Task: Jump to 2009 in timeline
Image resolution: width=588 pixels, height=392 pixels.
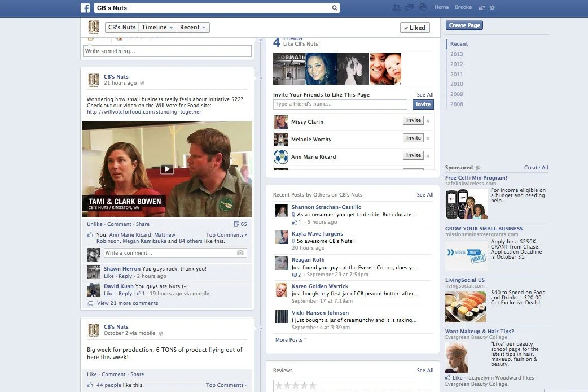Action: click(x=457, y=94)
